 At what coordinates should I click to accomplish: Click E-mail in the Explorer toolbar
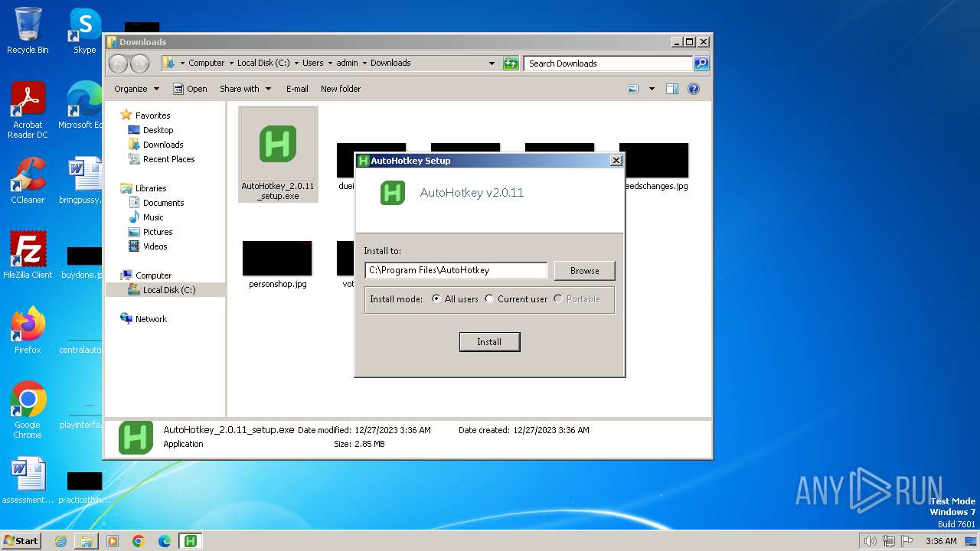(297, 89)
